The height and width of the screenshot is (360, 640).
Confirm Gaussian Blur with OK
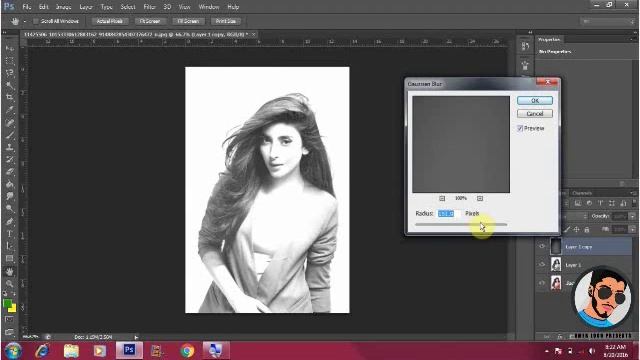pyautogui.click(x=535, y=100)
